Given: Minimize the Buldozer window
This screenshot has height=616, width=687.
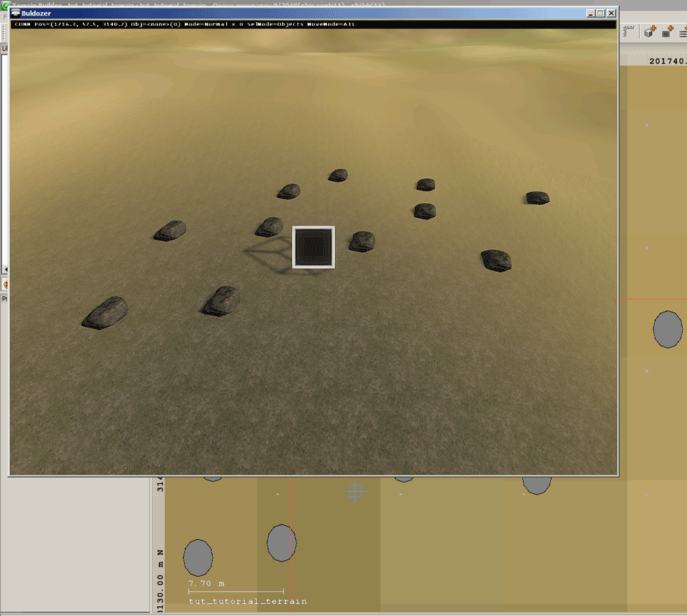Looking at the screenshot, I should [x=591, y=13].
